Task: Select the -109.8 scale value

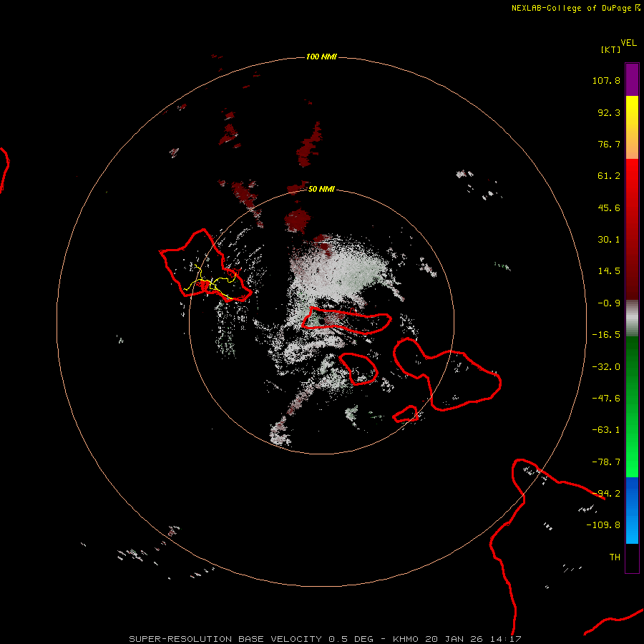Action: [x=603, y=525]
